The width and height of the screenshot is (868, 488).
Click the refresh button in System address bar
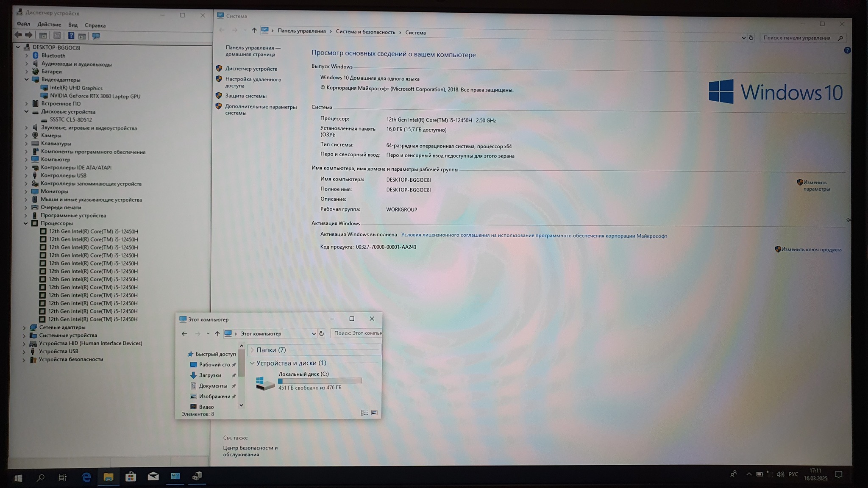click(751, 38)
